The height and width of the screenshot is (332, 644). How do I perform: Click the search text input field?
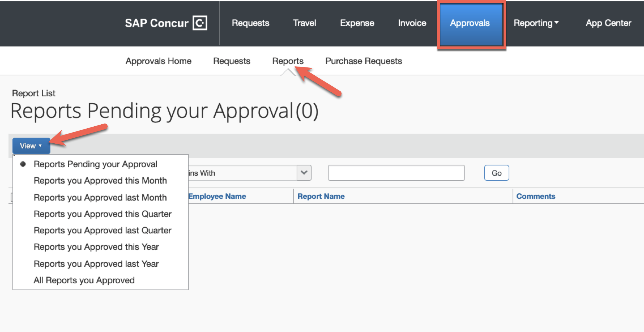396,173
